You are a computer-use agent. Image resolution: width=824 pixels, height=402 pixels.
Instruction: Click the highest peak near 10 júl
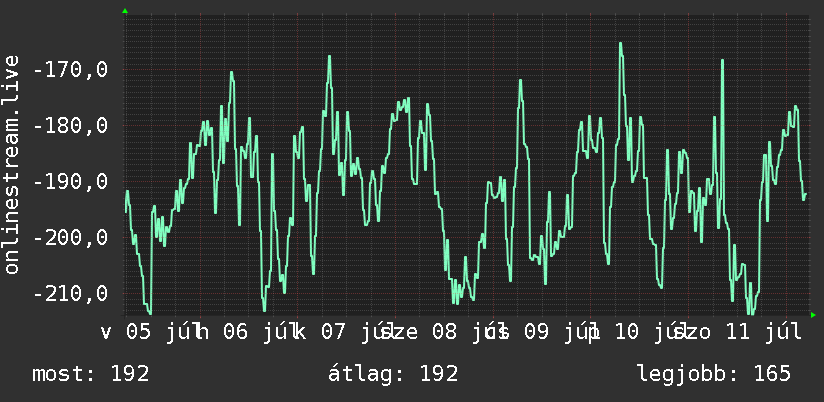[x=621, y=44]
